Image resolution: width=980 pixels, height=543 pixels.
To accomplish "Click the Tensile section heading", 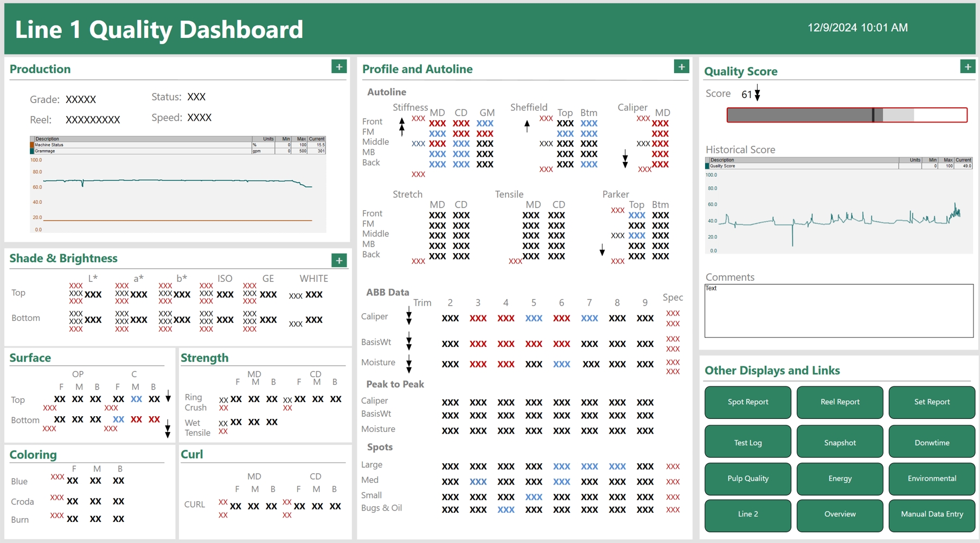I will tap(509, 194).
